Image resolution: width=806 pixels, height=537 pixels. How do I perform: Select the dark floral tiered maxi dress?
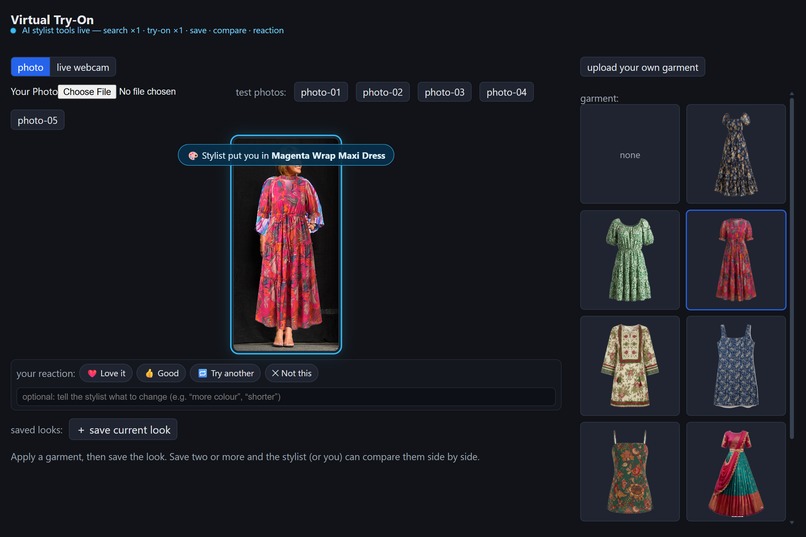[736, 154]
